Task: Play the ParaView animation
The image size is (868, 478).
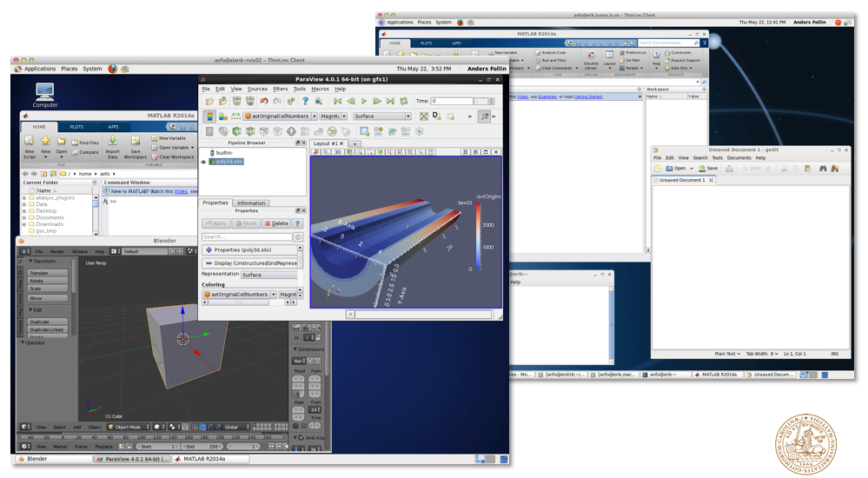Action: [364, 102]
